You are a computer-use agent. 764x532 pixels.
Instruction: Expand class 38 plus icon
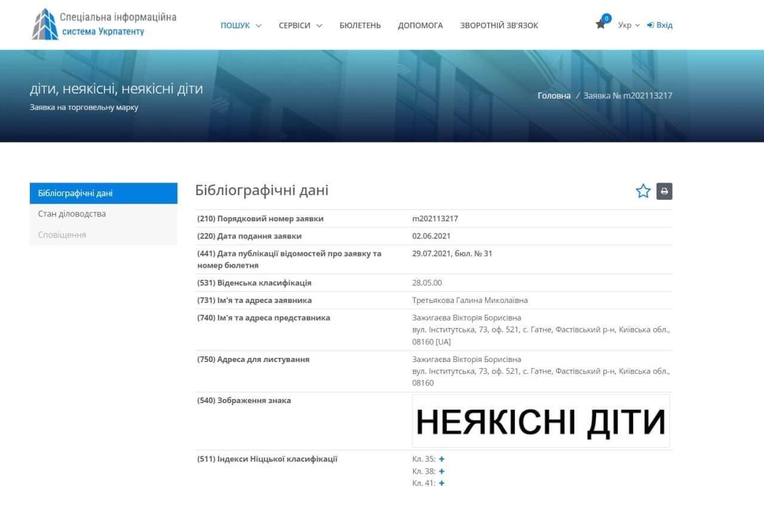pyautogui.click(x=442, y=471)
